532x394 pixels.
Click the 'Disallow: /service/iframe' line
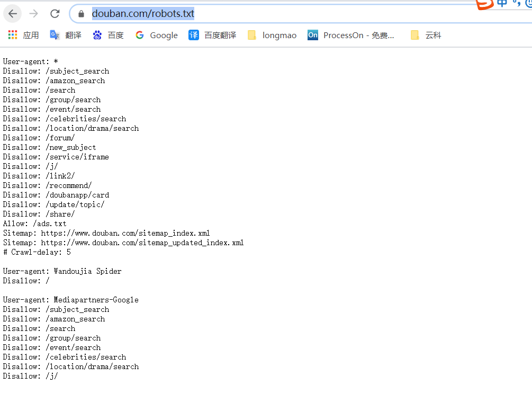point(56,157)
